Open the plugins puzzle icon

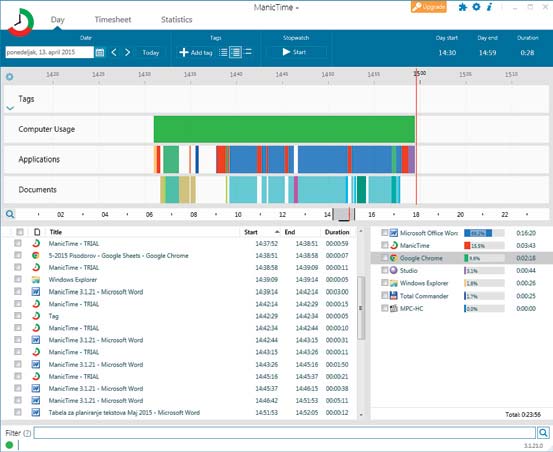pos(462,7)
